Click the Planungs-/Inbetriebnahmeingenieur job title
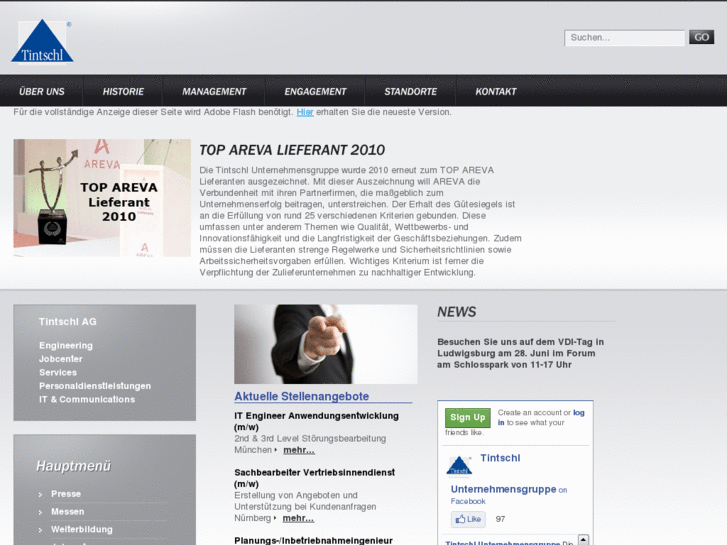 [x=313, y=540]
